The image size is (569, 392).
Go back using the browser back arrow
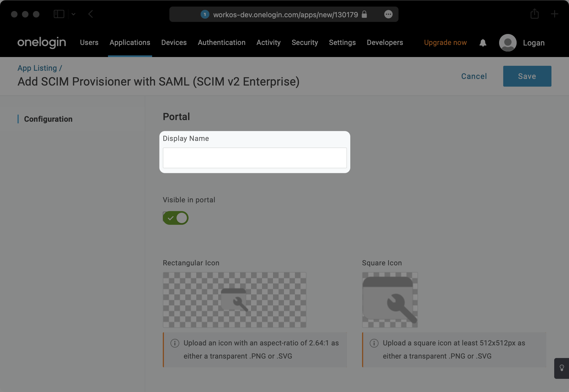[x=91, y=14]
